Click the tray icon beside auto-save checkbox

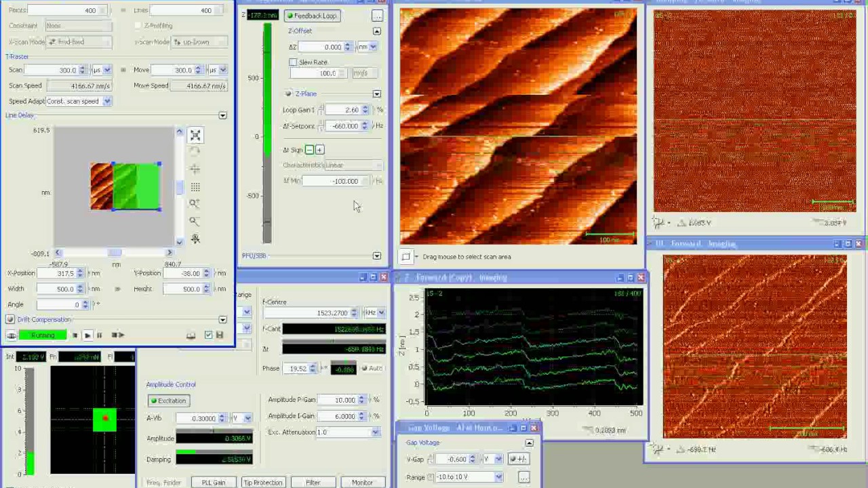click(191, 335)
